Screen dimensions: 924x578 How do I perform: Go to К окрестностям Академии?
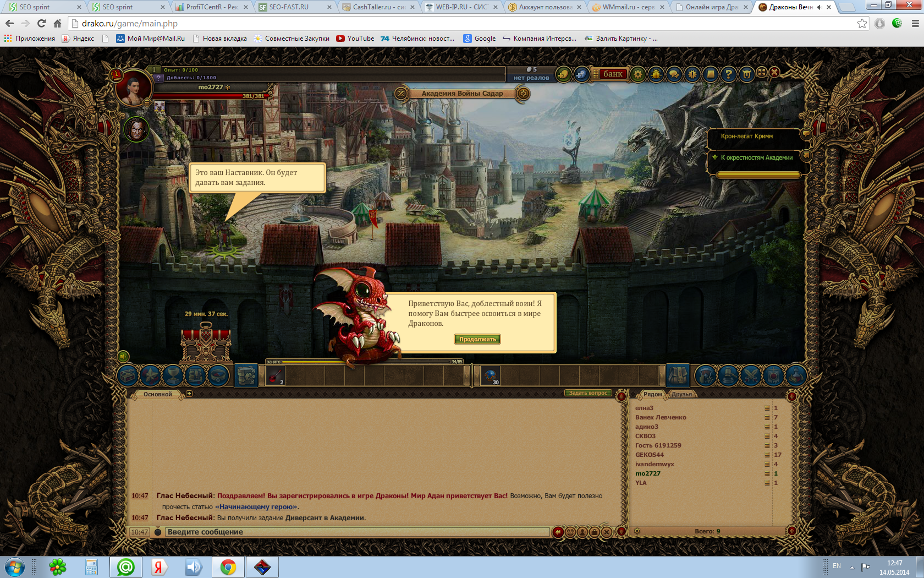pyautogui.click(x=757, y=157)
